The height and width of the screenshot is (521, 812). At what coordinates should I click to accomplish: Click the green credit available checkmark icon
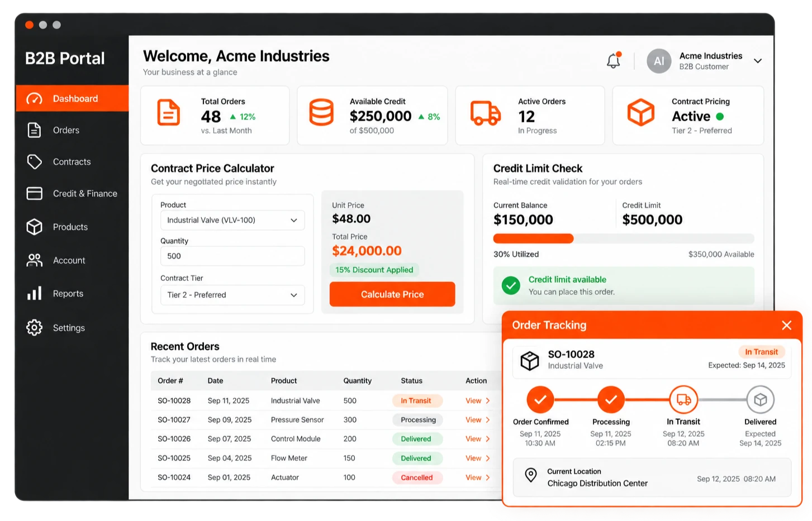pyautogui.click(x=511, y=285)
